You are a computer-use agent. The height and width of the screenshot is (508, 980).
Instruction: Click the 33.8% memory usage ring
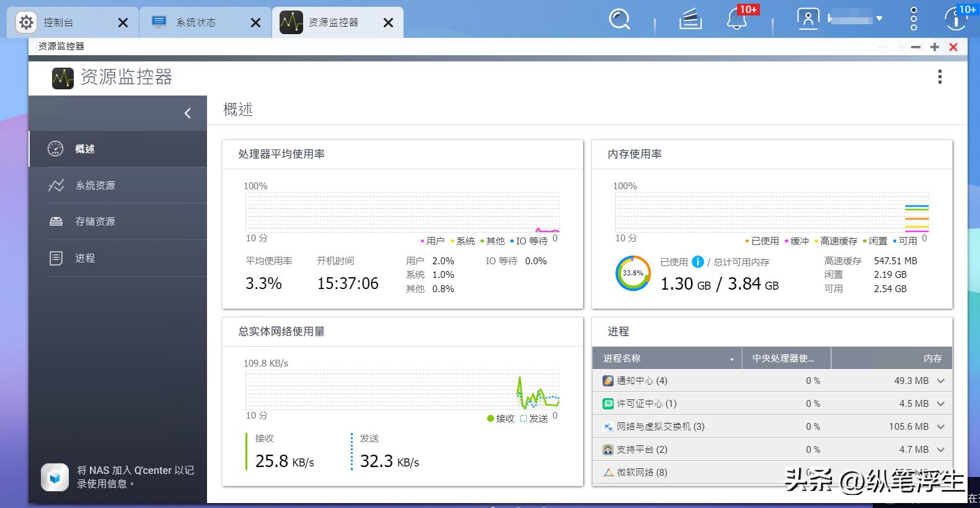point(633,273)
